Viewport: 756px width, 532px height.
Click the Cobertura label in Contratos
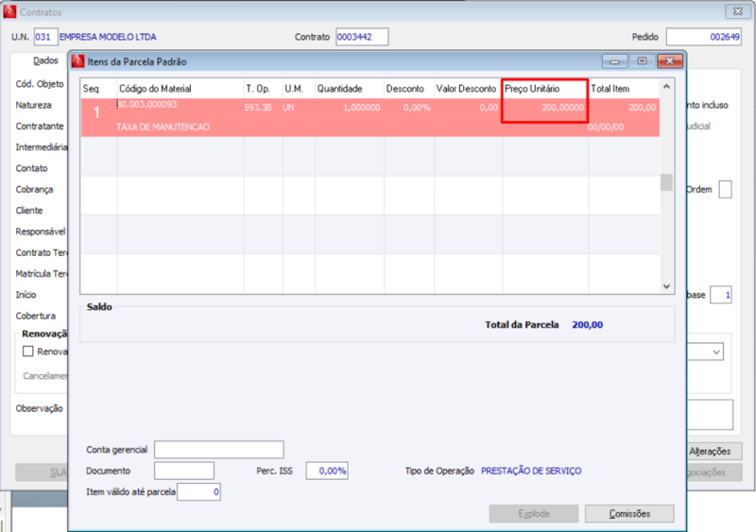35,316
